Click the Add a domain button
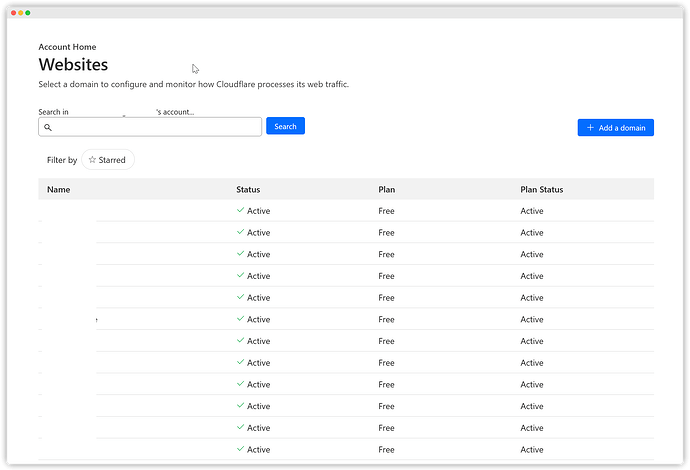The width and height of the screenshot is (690, 470). [616, 128]
